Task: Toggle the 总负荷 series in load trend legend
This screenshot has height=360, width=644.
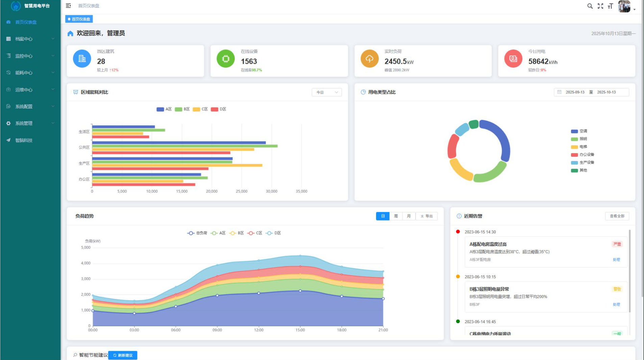Action: (197, 233)
